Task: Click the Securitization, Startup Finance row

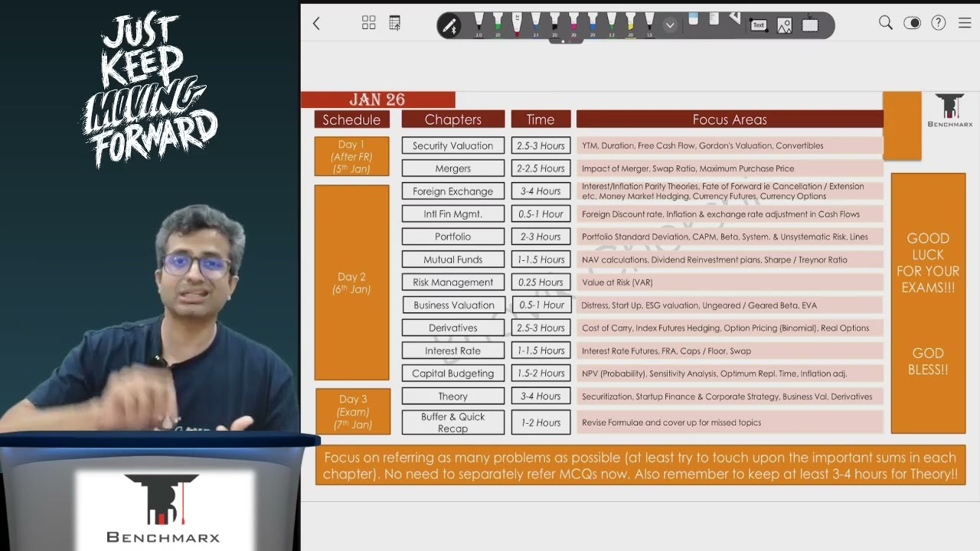Action: pyautogui.click(x=730, y=396)
